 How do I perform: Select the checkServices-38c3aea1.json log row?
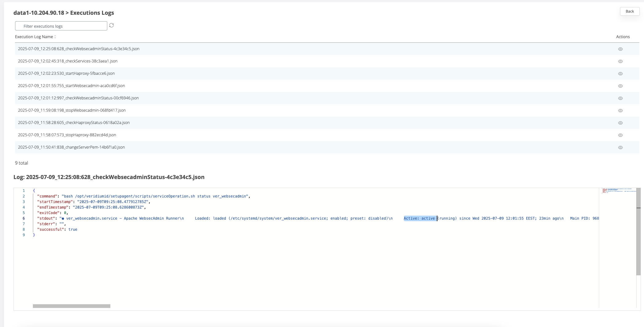[x=68, y=61]
